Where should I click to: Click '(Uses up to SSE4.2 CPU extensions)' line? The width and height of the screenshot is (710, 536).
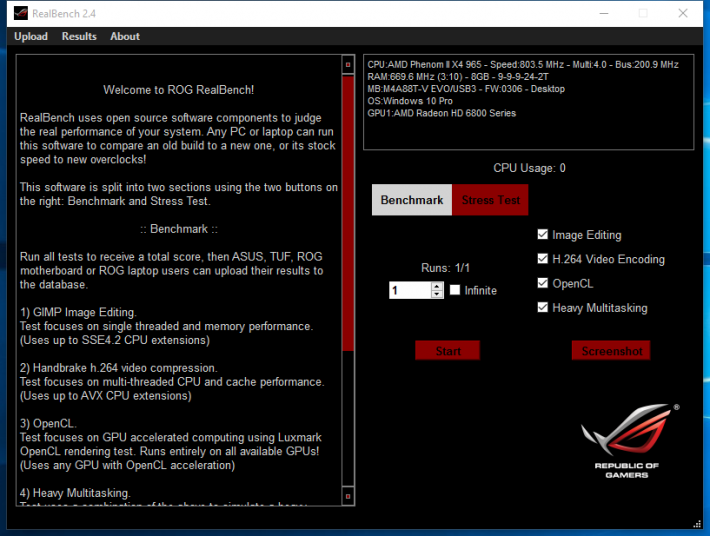point(115,340)
